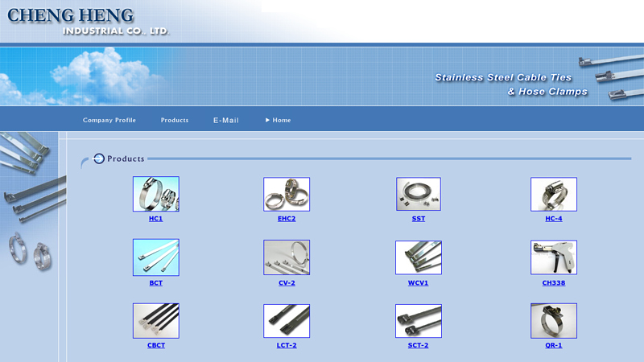The width and height of the screenshot is (644, 362).
Task: Go to Company Profile in navigation bar
Action: point(109,120)
